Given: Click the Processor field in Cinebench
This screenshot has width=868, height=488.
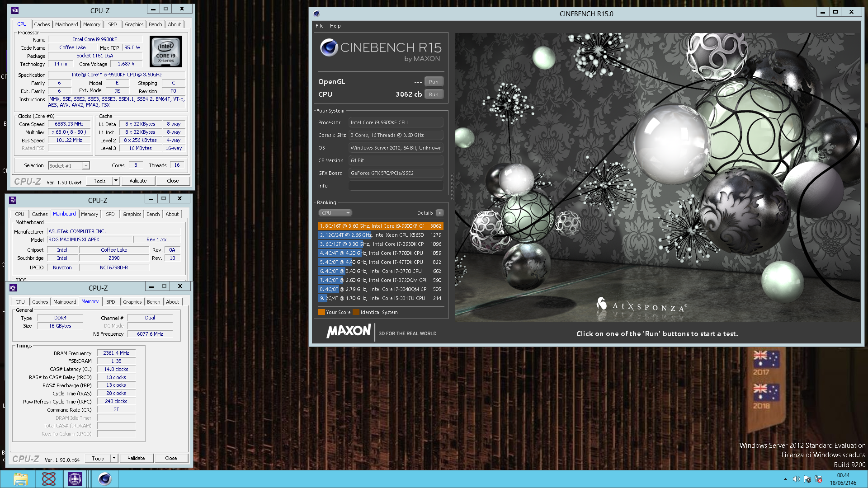Looking at the screenshot, I should (x=396, y=122).
